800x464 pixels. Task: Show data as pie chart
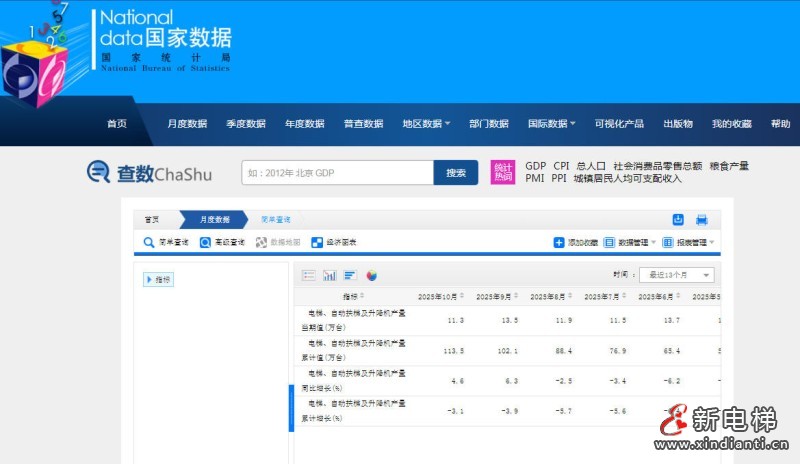tap(371, 275)
